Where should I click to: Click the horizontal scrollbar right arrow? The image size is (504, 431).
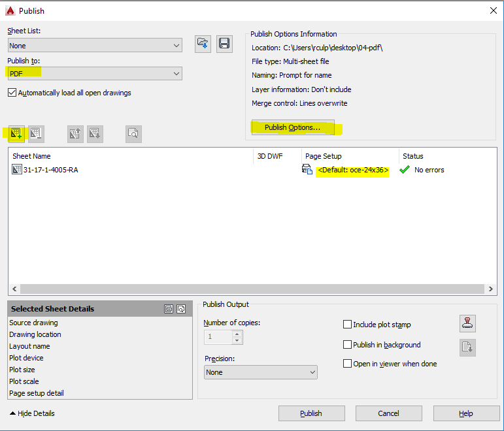pyautogui.click(x=490, y=289)
